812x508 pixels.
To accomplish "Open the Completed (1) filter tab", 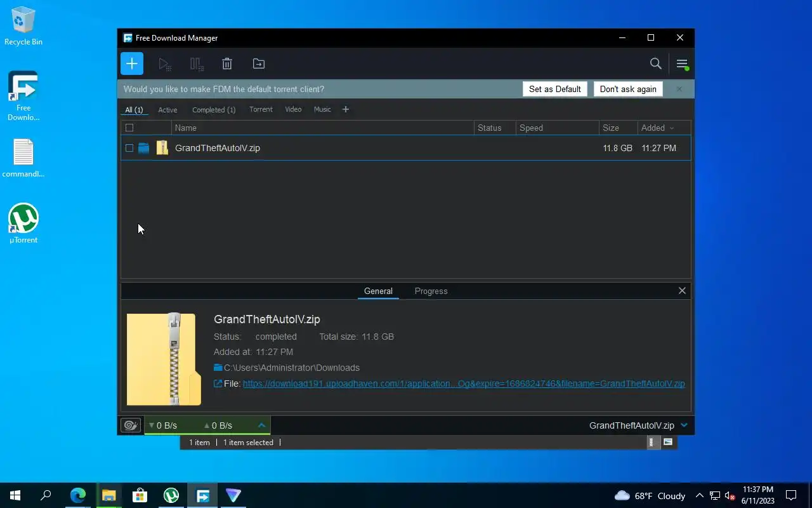I will tap(214, 110).
